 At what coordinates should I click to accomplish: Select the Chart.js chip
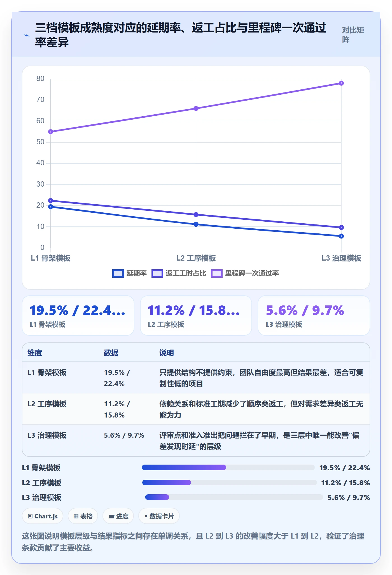point(43,516)
